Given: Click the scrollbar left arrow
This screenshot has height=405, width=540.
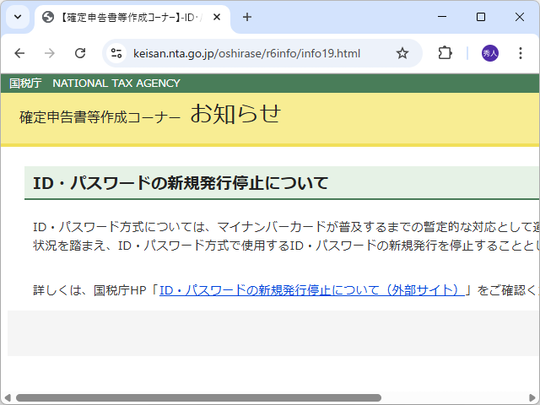Looking at the screenshot, I should click(x=8, y=398).
